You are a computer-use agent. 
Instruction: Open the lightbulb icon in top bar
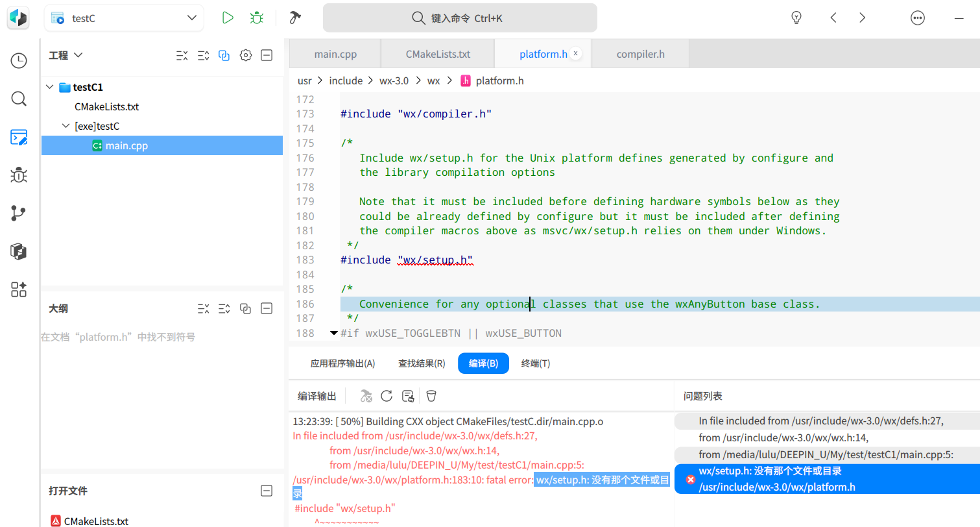(796, 18)
